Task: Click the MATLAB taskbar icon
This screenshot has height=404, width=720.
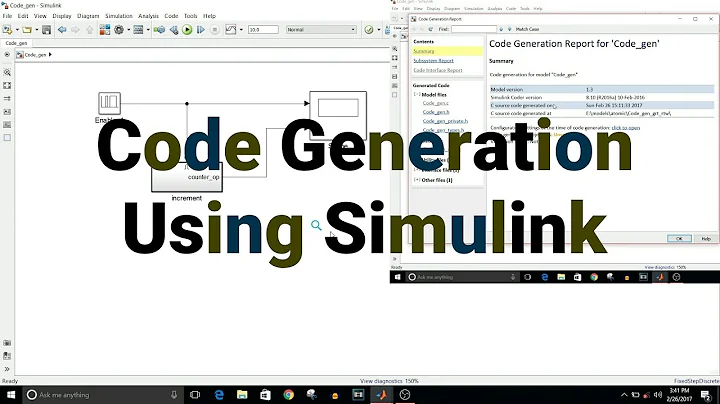Action: point(381,395)
